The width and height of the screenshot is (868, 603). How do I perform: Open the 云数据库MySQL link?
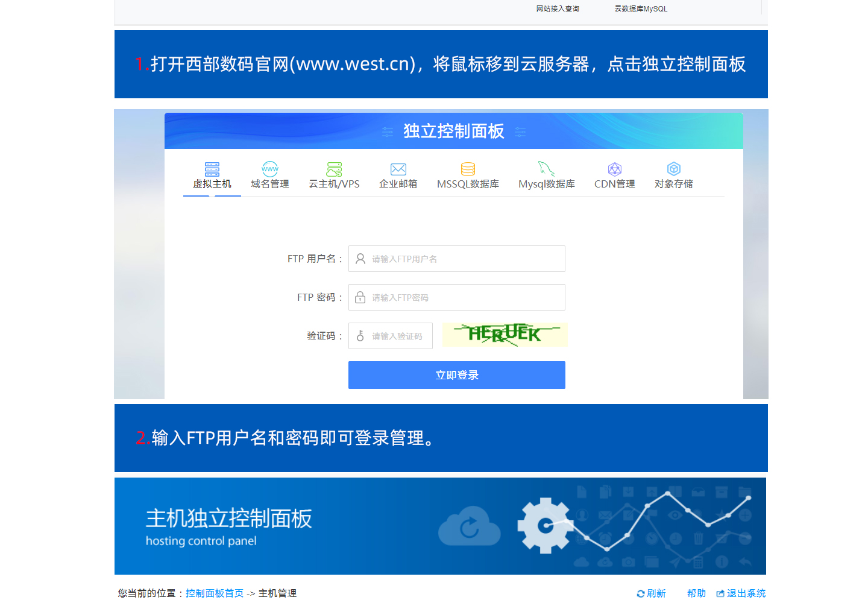point(641,9)
